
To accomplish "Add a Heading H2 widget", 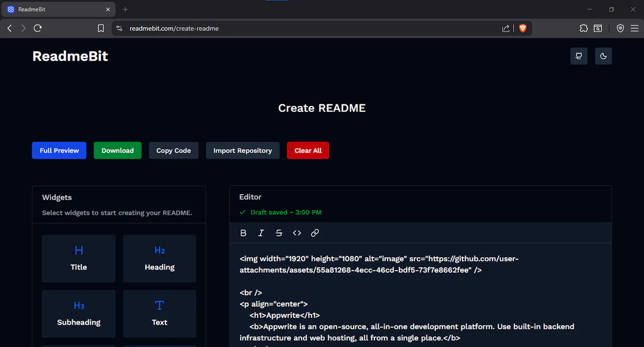I will [160, 258].
